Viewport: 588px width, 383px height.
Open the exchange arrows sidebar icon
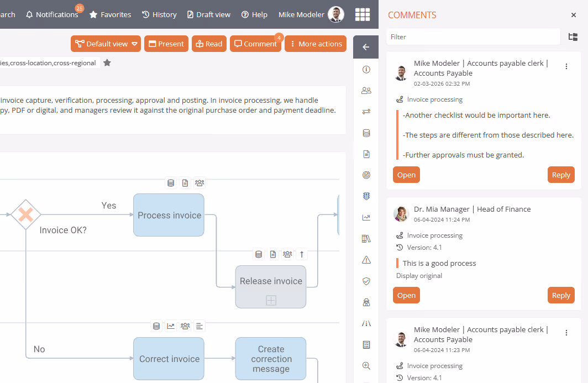366,112
